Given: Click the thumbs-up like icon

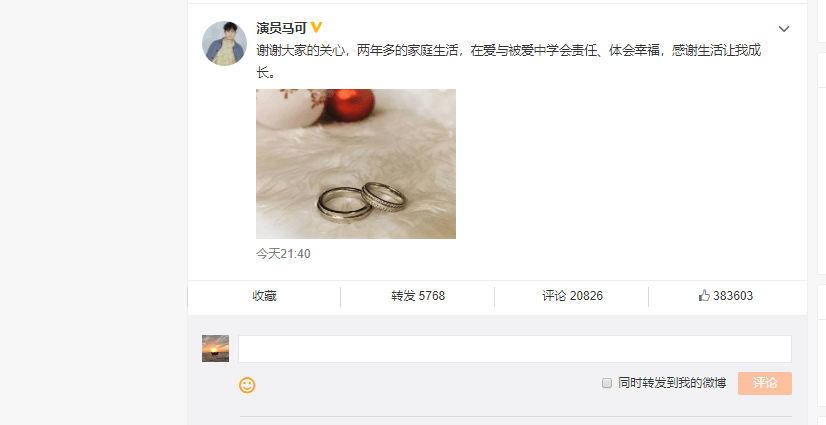Looking at the screenshot, I should click(x=704, y=295).
